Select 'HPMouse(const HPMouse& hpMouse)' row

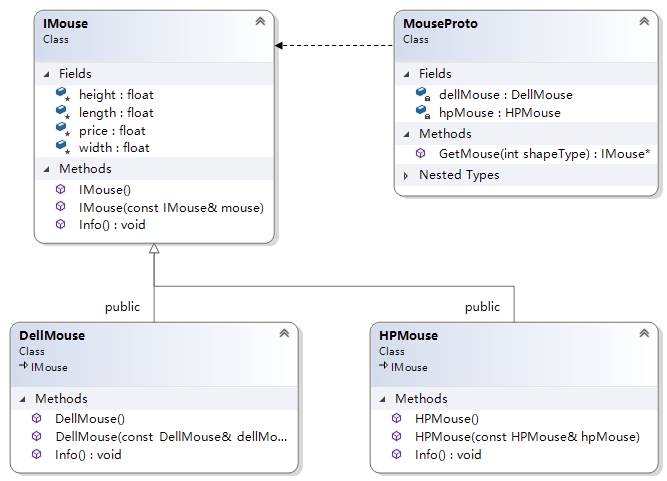527,437
